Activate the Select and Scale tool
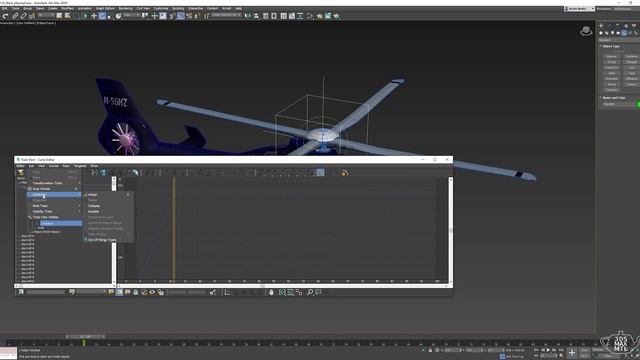 109,16
